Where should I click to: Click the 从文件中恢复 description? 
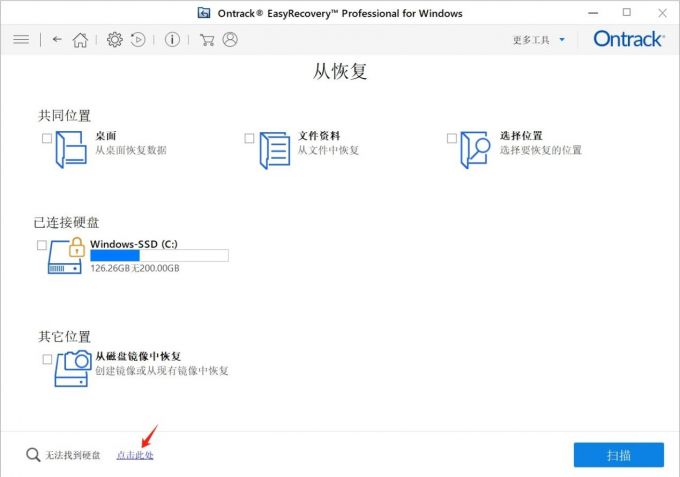click(328, 150)
